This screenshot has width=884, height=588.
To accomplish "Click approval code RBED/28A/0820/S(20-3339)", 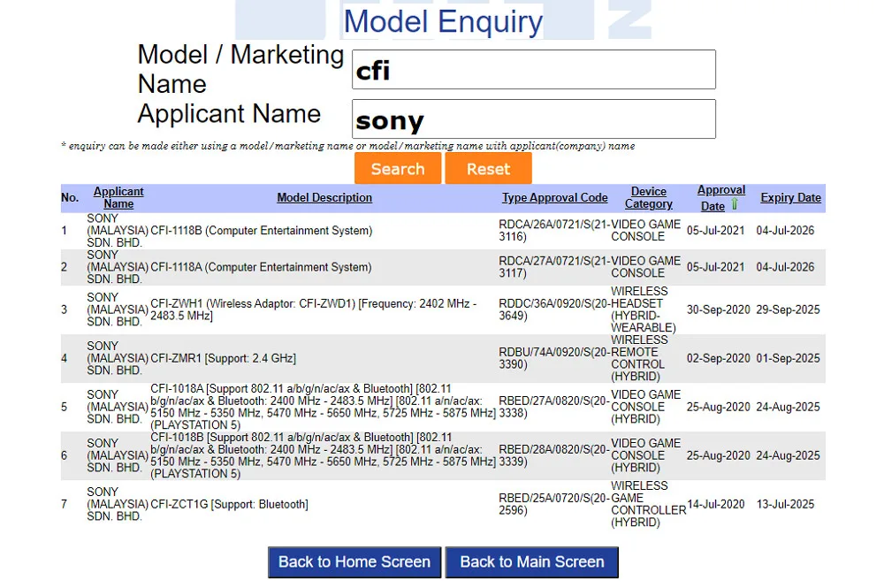I will point(554,455).
